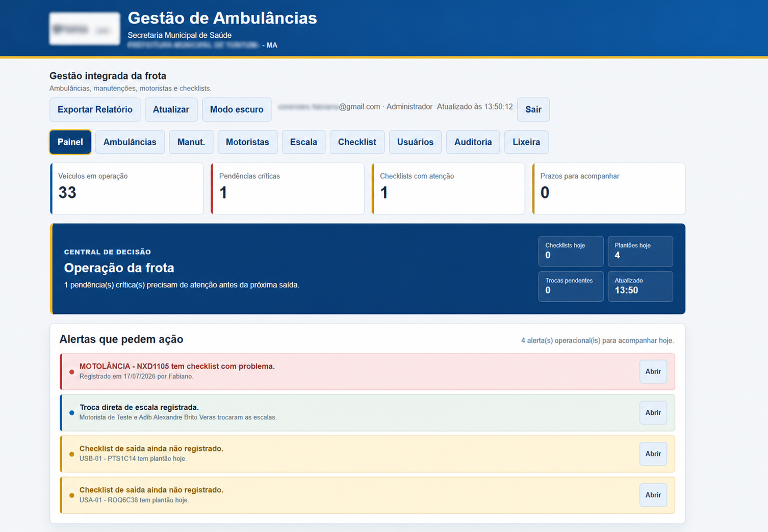This screenshot has width=768, height=532.
Task: Open the Ambulâncias tab
Action: pos(130,142)
